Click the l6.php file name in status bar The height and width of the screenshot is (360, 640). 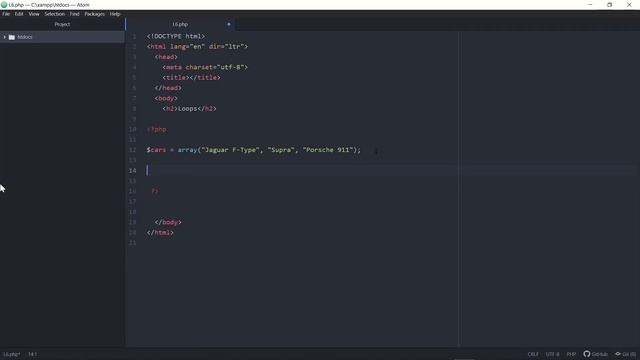pos(12,354)
